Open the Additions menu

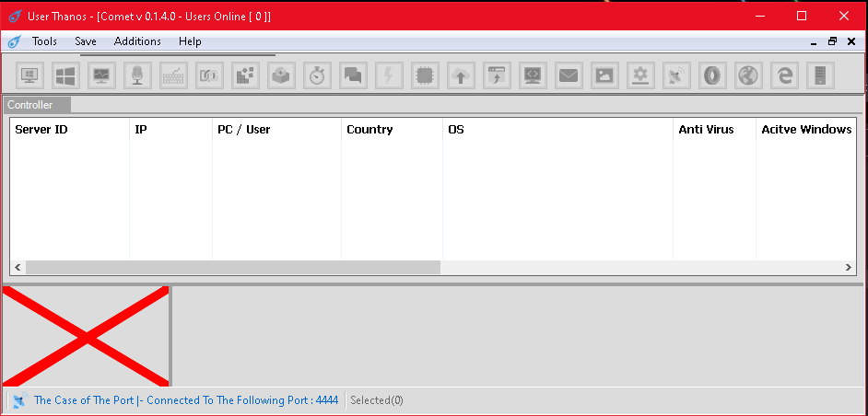(x=137, y=41)
